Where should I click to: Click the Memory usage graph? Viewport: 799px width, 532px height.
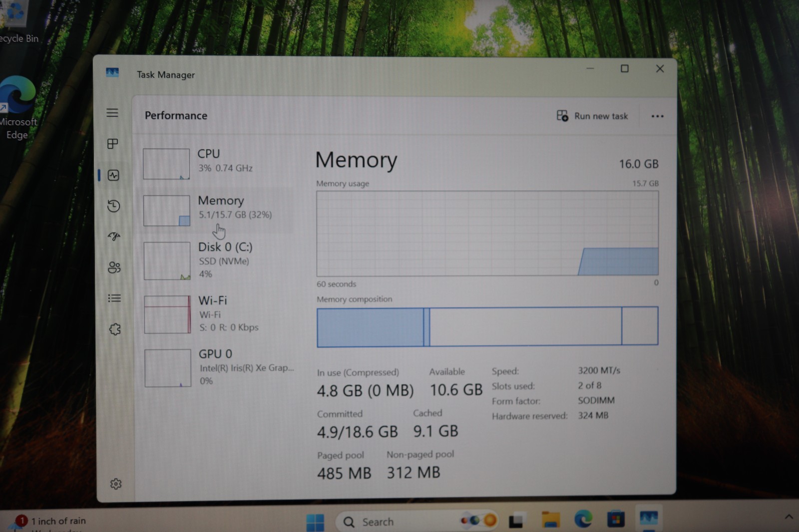tap(487, 233)
